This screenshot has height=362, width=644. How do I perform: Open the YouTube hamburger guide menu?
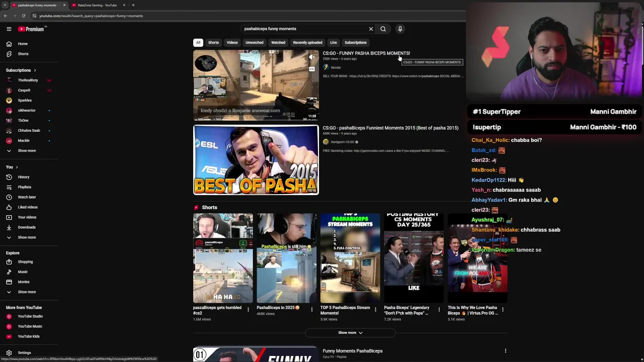click(x=9, y=29)
